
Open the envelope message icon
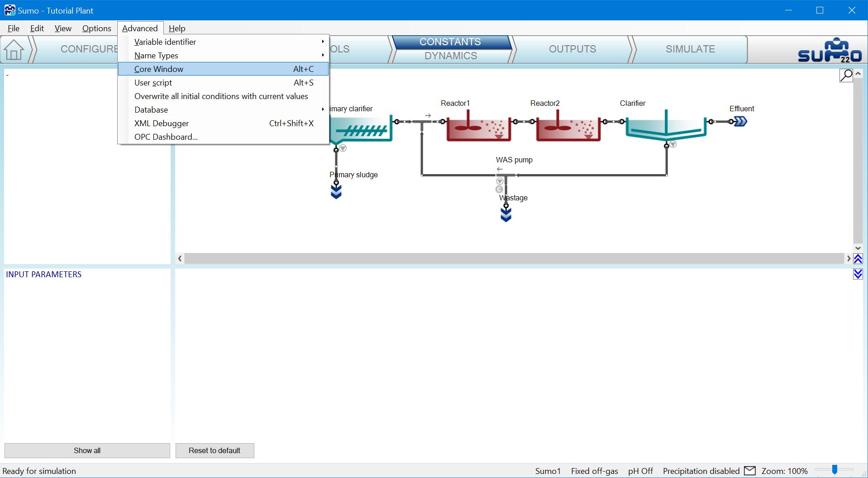[x=750, y=471]
